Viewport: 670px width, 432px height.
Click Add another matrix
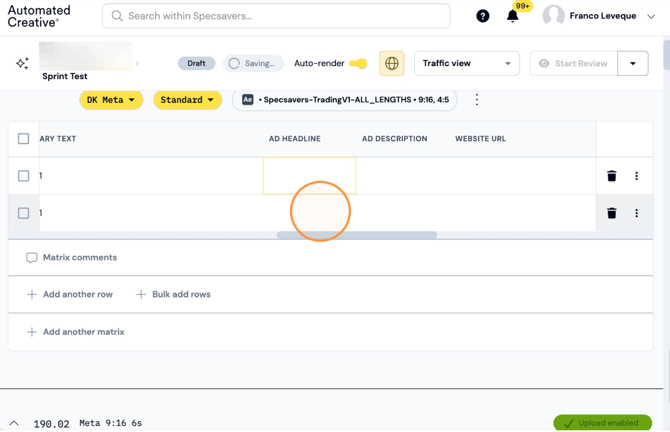tap(76, 332)
